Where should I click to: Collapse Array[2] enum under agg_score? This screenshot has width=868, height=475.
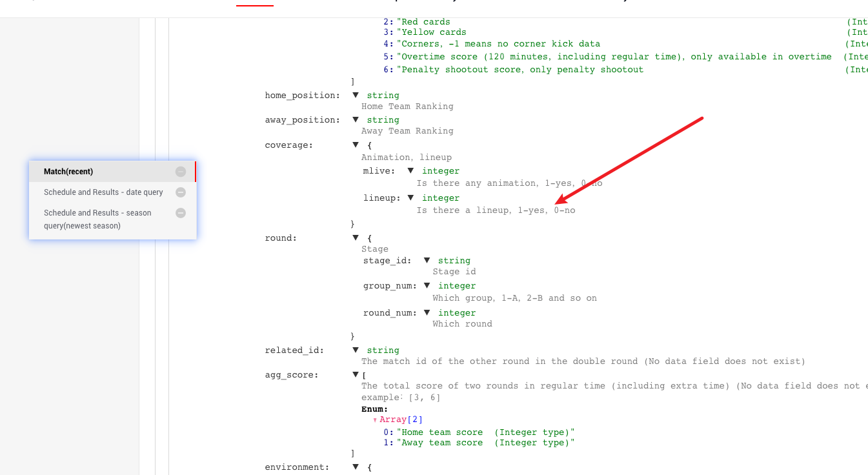[x=375, y=420]
